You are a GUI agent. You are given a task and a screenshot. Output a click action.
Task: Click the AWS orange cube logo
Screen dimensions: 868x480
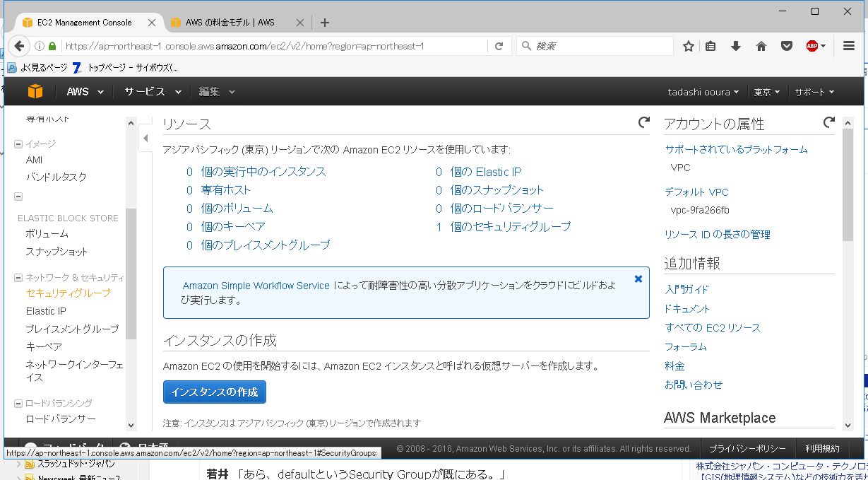tap(35, 91)
